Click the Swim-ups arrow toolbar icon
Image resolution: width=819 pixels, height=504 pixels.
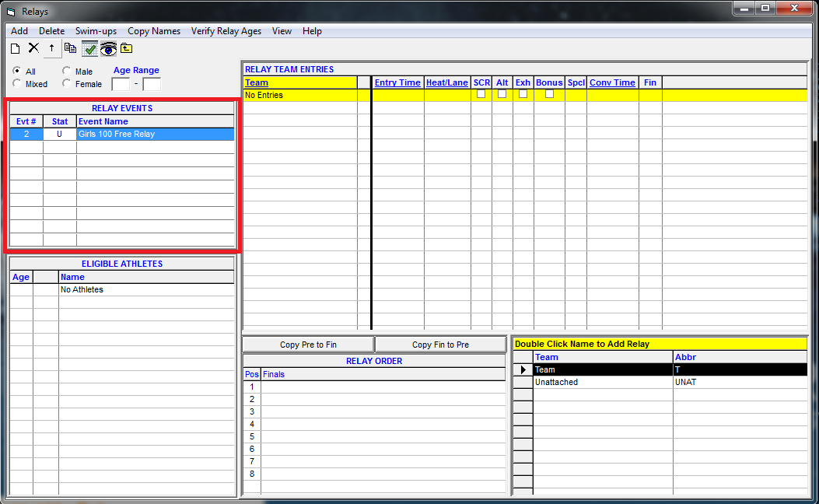(x=52, y=48)
